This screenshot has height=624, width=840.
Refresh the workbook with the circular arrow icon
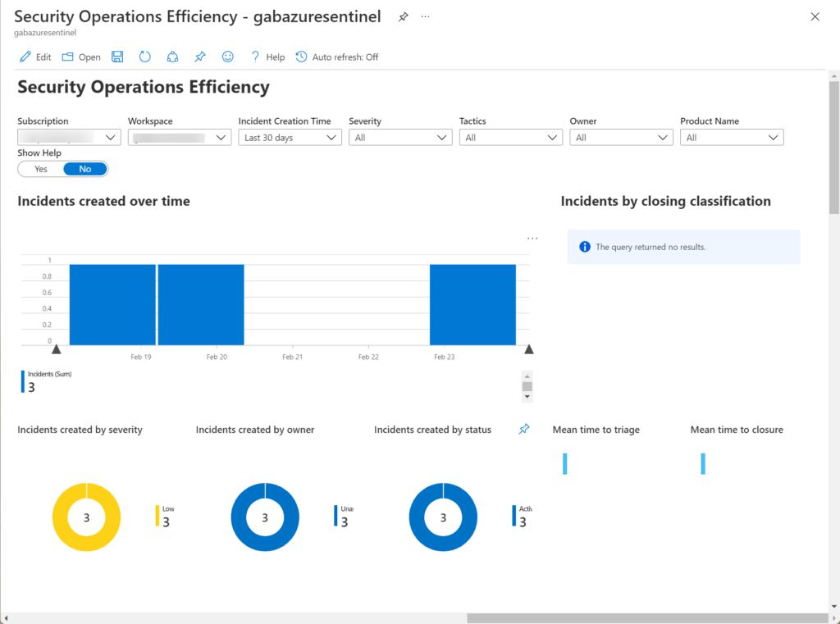pyautogui.click(x=144, y=57)
